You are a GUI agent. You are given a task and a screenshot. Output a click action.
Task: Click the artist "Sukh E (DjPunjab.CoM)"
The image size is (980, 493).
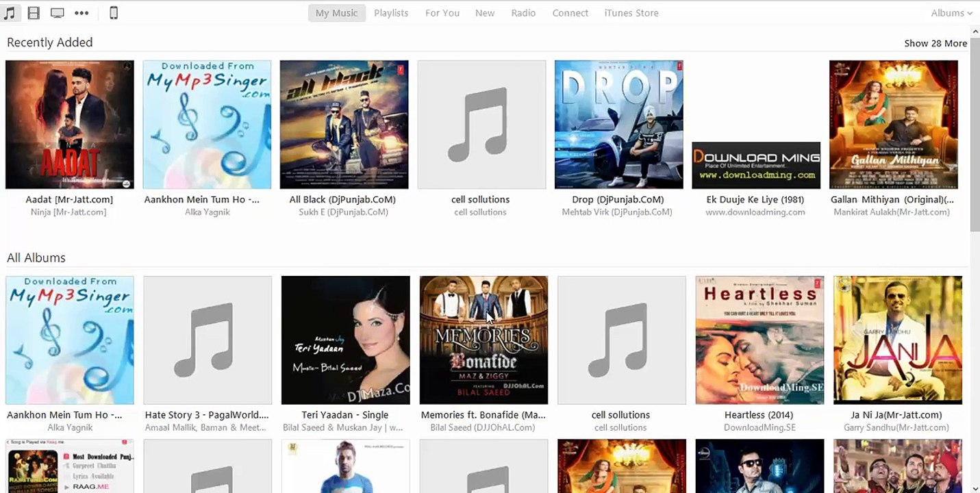(344, 212)
